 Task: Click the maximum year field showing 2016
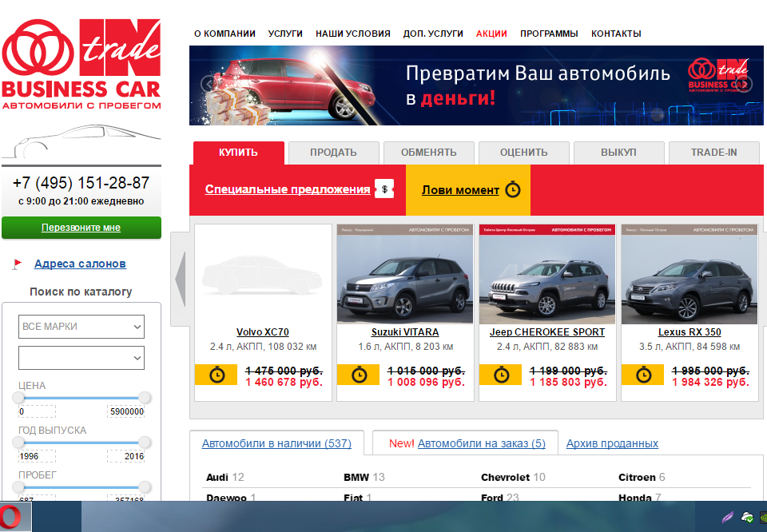[x=125, y=456]
